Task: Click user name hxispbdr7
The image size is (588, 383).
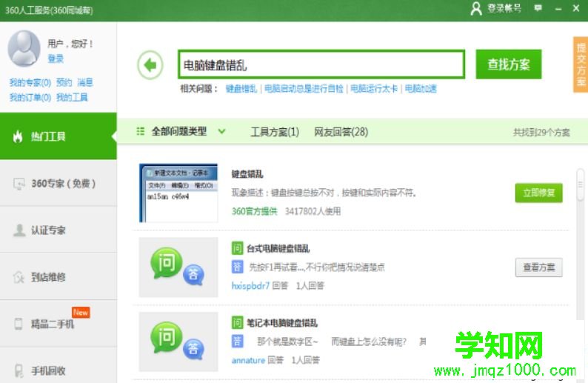Action: (x=250, y=286)
